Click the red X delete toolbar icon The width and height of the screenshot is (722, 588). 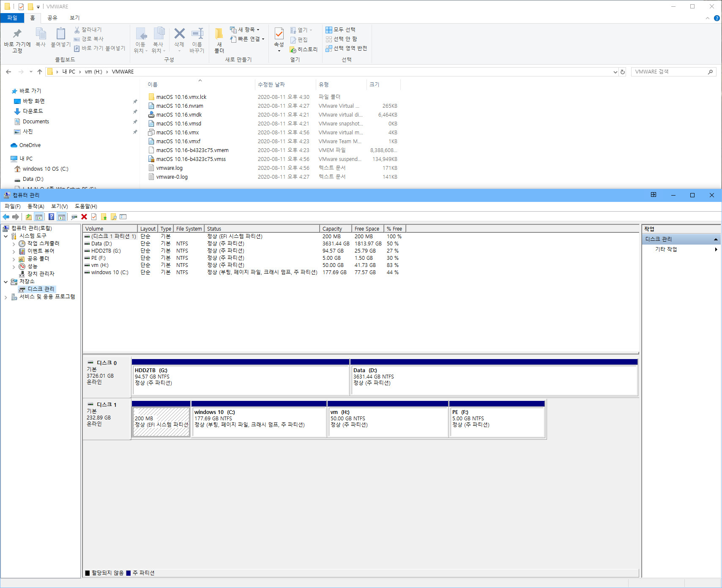pos(84,217)
